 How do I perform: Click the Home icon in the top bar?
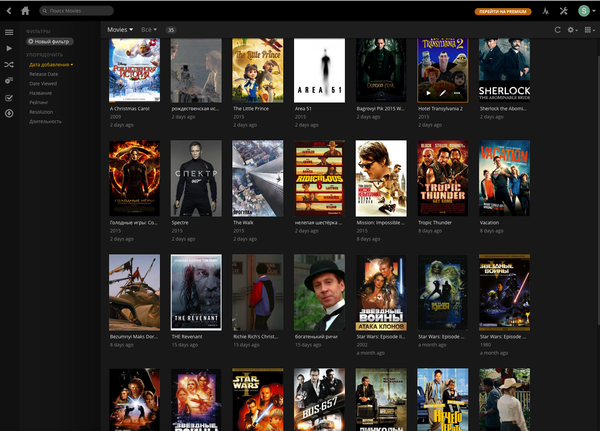click(x=25, y=10)
